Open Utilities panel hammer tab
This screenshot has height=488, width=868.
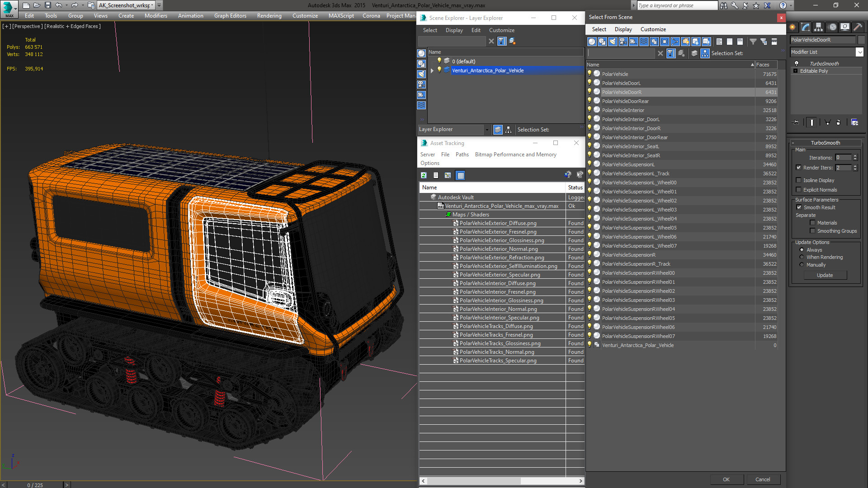(857, 27)
